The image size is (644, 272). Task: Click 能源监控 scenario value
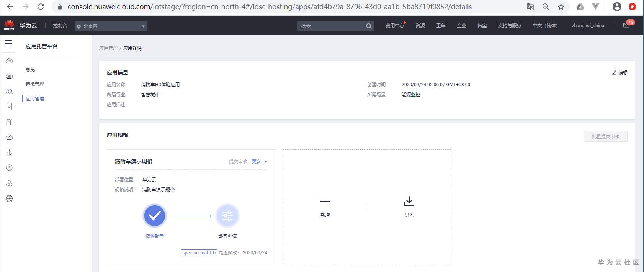[x=411, y=95]
